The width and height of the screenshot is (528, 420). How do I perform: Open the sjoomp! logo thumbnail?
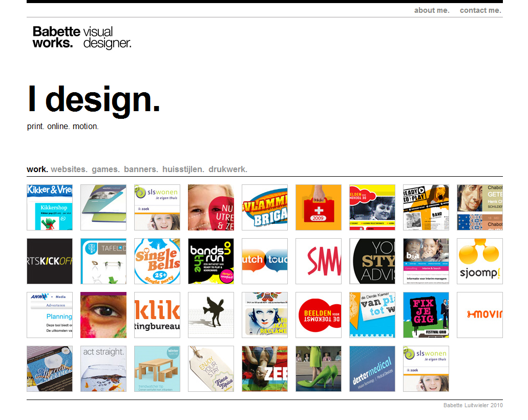480,261
